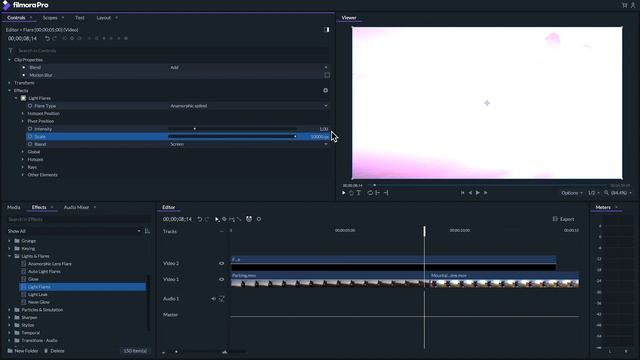This screenshot has width=640, height=360.
Task: Click the Blend keyframe circle under Light Flares
Action: pyautogui.click(x=30, y=144)
